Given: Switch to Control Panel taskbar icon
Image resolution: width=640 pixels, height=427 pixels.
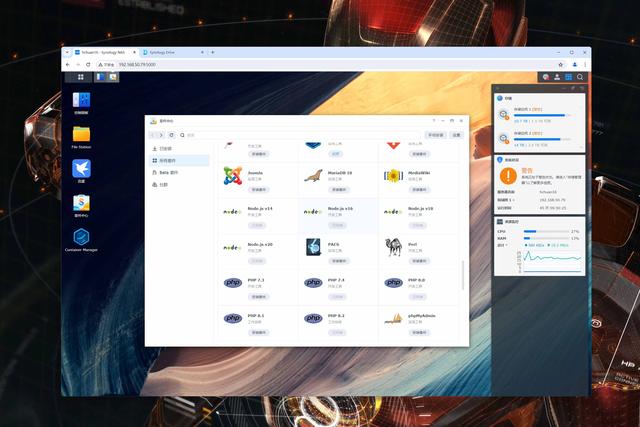Looking at the screenshot, I should [100, 77].
